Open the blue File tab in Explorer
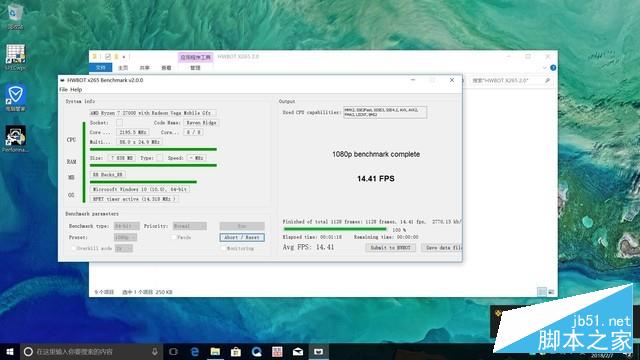The image size is (640, 360). (x=101, y=67)
